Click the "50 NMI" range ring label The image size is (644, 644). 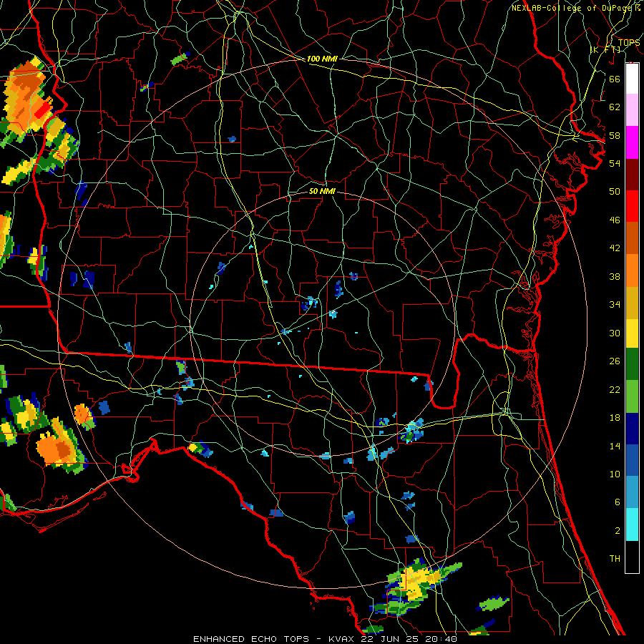click(322, 191)
